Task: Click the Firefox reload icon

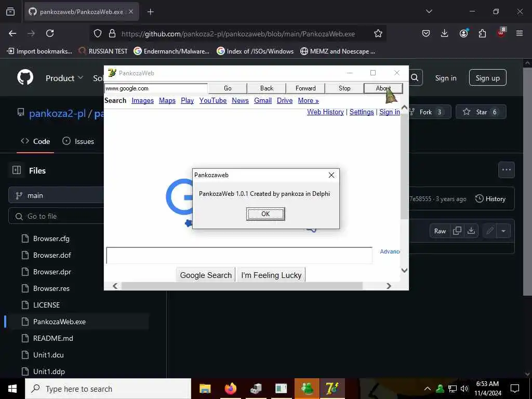Action: 50,33
